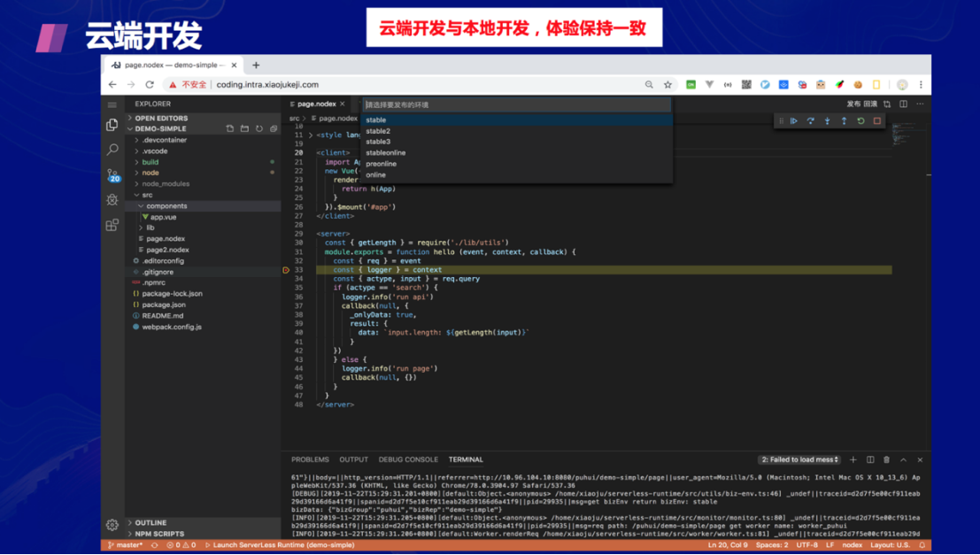Open the Explorer view in activity bar
This screenshot has width=980, height=555.
pos(112,125)
